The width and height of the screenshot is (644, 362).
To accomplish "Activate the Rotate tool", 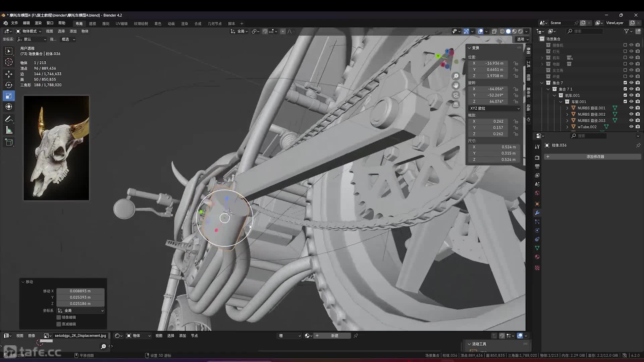I will (x=9, y=85).
